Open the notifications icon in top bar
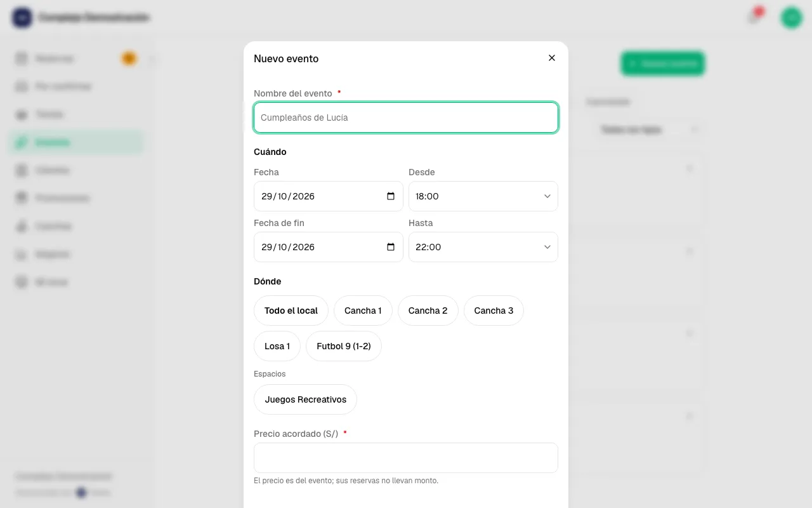The image size is (812, 508). pos(754,17)
